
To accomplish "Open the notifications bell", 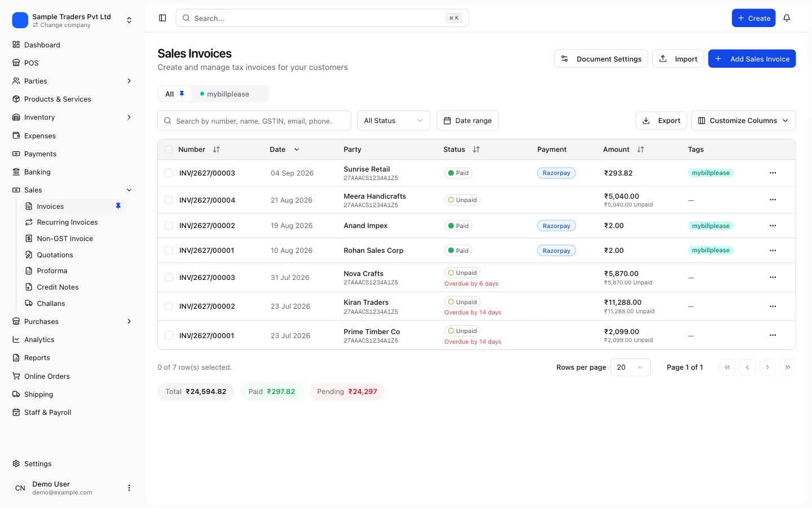I will pyautogui.click(x=787, y=18).
